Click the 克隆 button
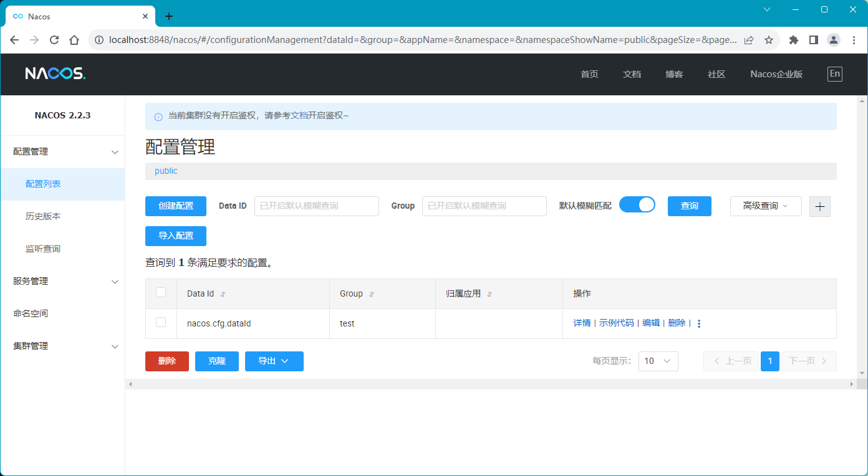Viewport: 868px width, 476px height. pos(217,361)
